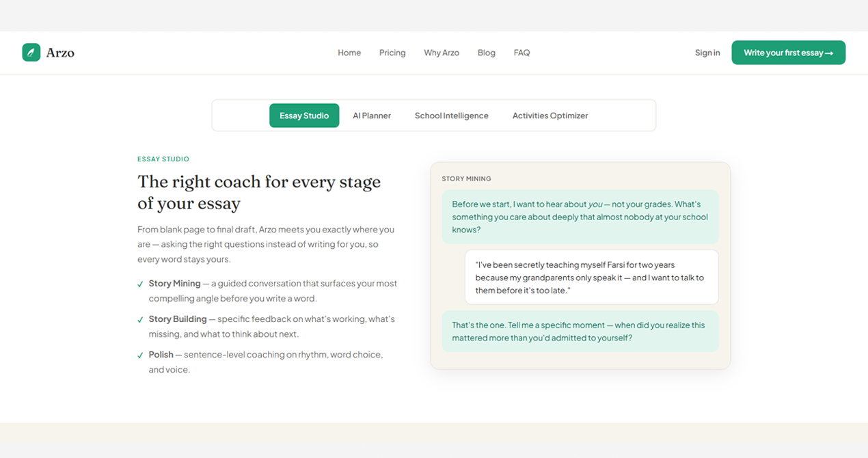Click paragraph starting 'From blank page to final draft'

click(x=266, y=245)
